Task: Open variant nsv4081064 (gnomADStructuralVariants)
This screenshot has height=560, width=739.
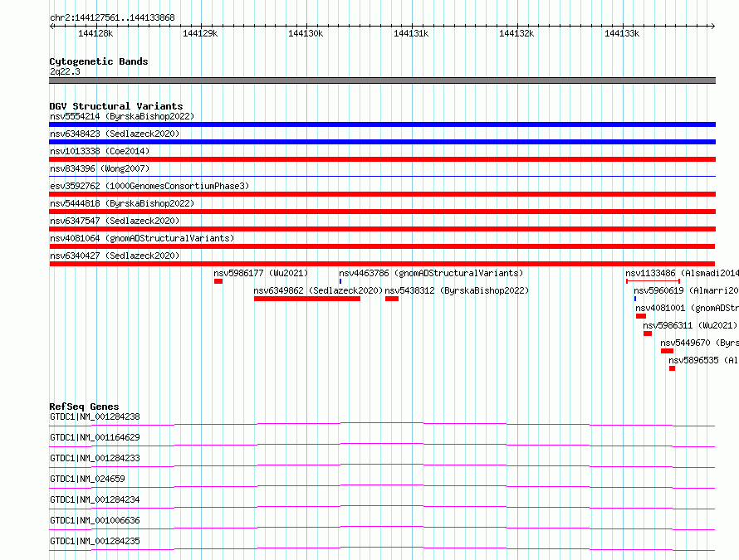Action: (x=142, y=238)
